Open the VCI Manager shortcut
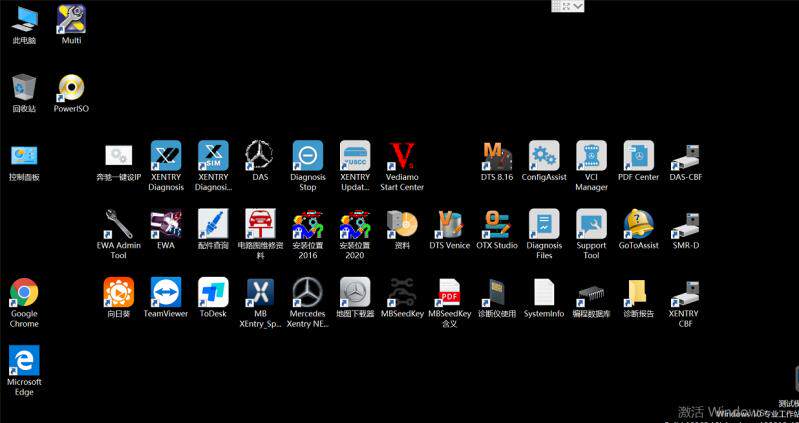The width and height of the screenshot is (799, 423). tap(592, 155)
